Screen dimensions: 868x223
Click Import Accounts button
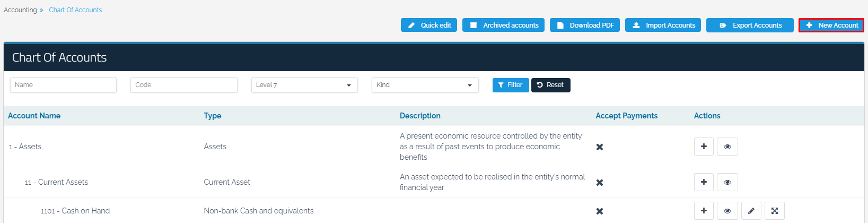tap(663, 25)
